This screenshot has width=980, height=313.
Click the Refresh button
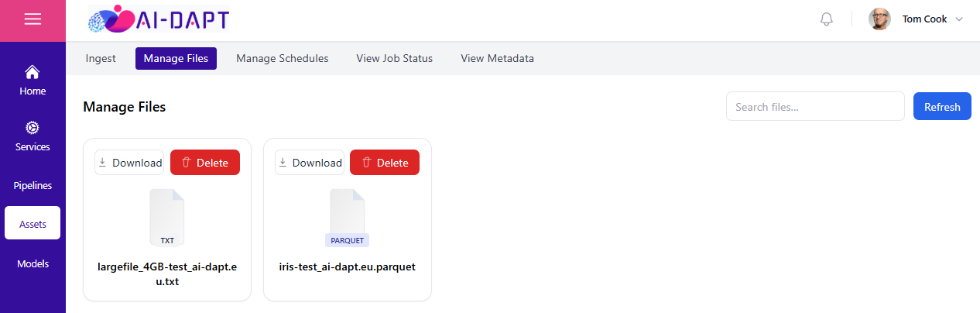[x=942, y=106]
